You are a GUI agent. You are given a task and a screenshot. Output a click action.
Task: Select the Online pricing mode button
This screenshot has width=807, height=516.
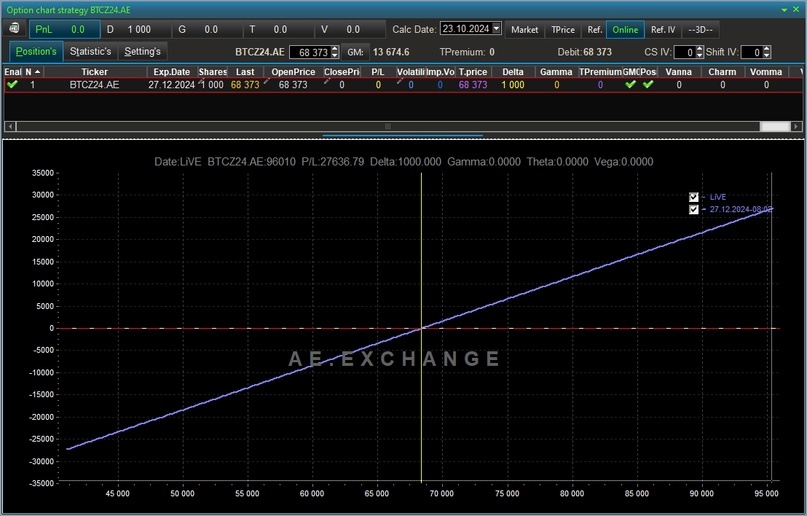click(x=625, y=30)
